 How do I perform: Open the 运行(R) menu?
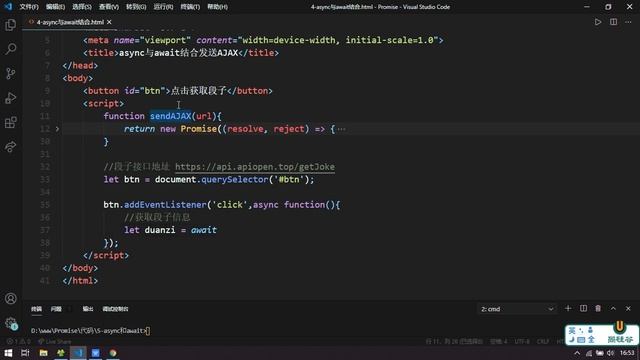coord(163,7)
